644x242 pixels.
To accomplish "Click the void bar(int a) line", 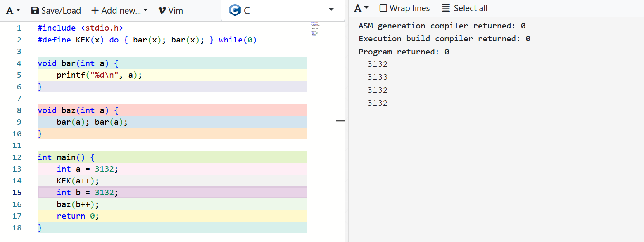I will point(172,63).
